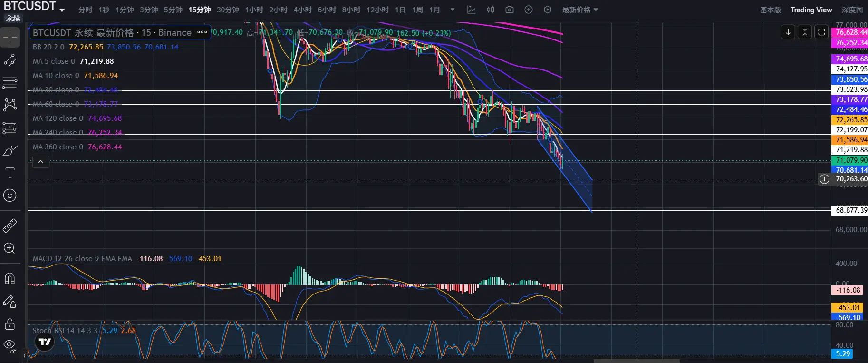Switch to the 分时 interval
Viewport: 868px width, 363px height.
[86, 10]
